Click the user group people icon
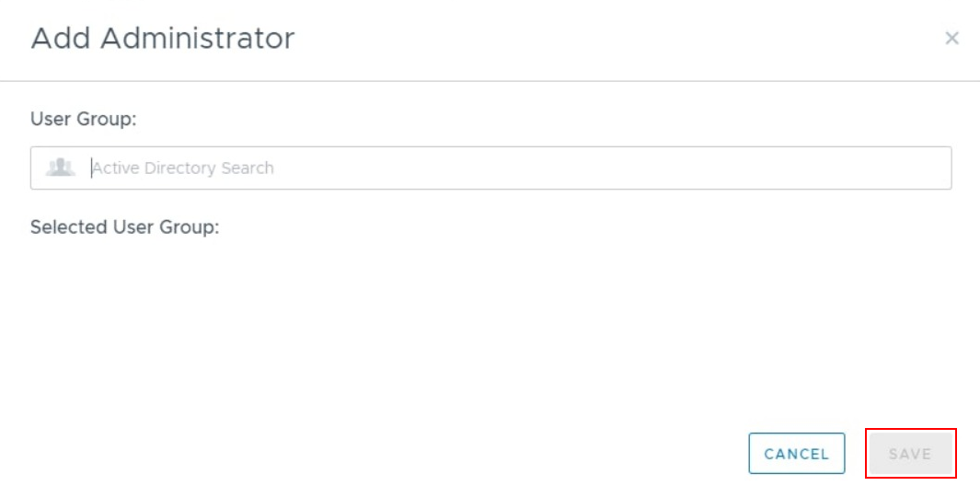 tap(60, 168)
